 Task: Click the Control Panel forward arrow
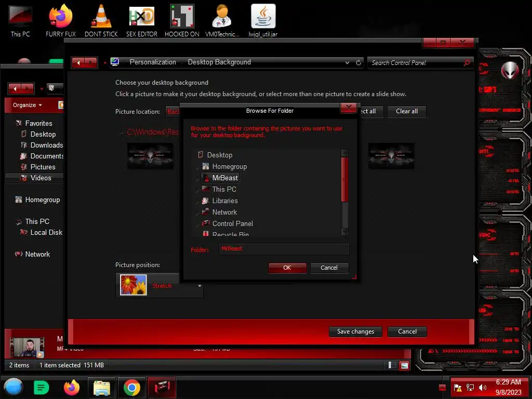point(91,62)
